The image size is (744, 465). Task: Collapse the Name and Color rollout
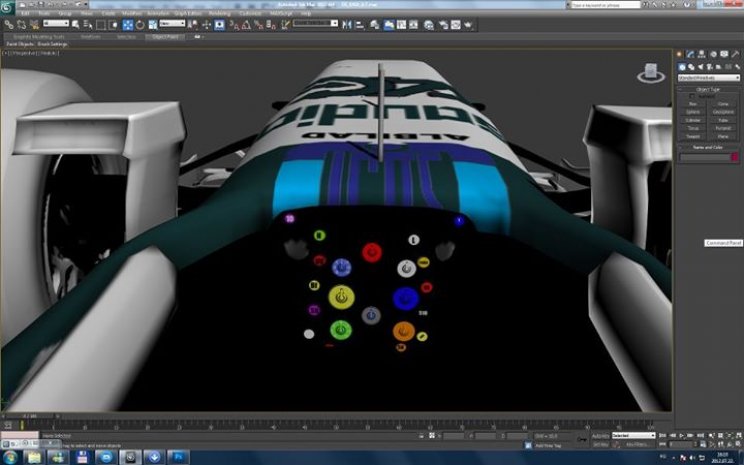coord(708,148)
